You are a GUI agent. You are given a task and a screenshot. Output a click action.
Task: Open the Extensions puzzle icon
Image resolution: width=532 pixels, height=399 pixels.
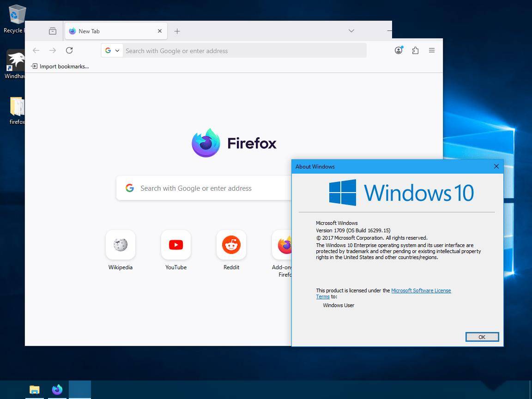415,50
